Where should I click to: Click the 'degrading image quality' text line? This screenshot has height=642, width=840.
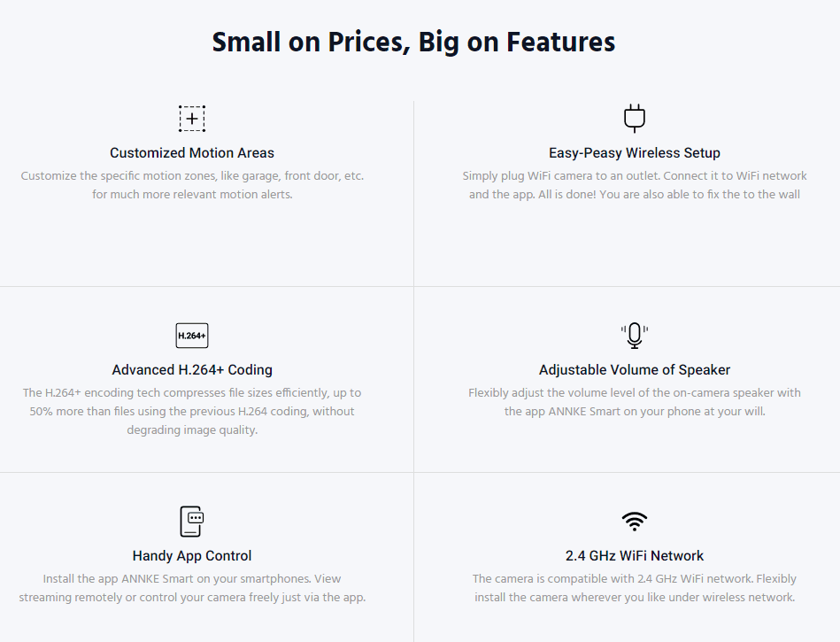(192, 429)
